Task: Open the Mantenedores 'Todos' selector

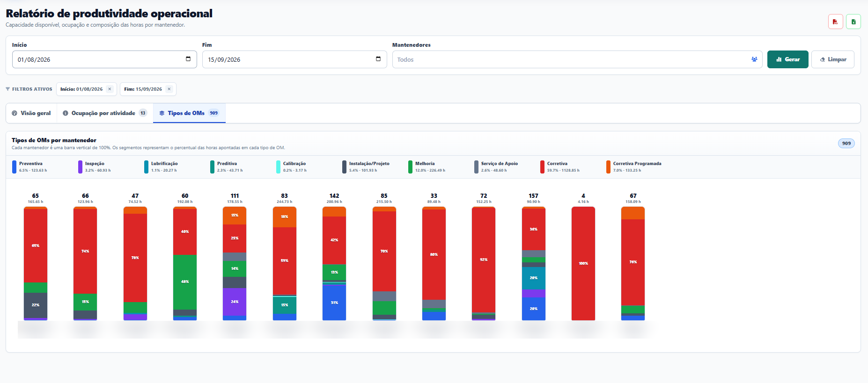Action: click(x=577, y=59)
